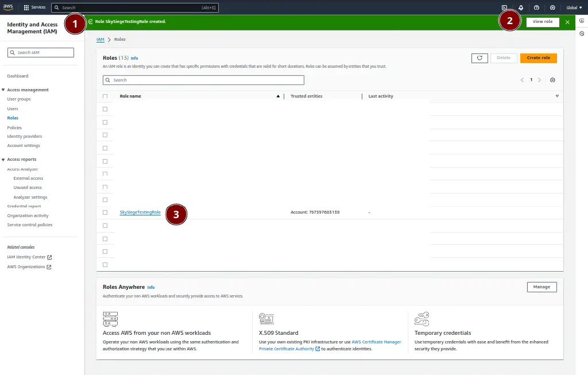
Task: Click the clock icon on right edge
Action: tap(582, 34)
